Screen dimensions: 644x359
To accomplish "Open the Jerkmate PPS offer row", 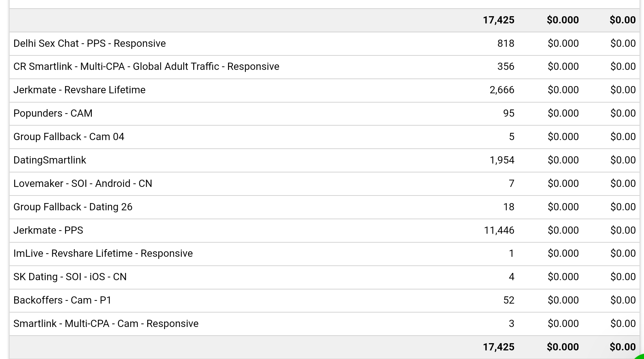I will click(x=324, y=230).
